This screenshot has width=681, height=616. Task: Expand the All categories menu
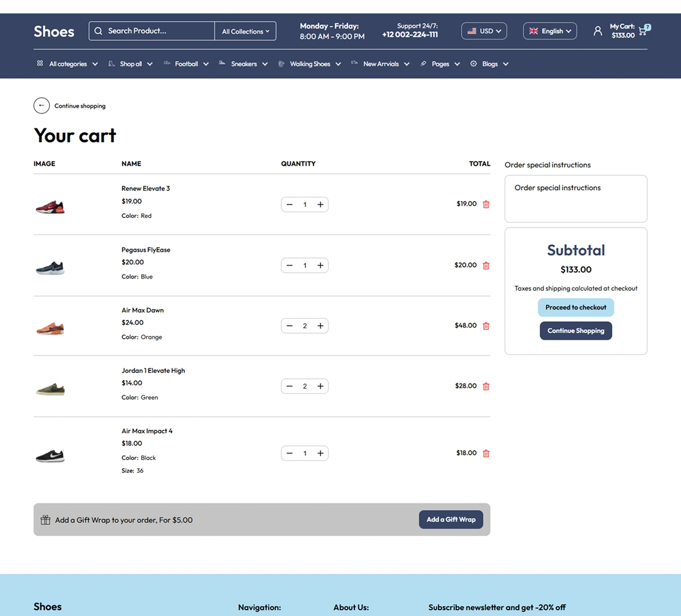(68, 64)
